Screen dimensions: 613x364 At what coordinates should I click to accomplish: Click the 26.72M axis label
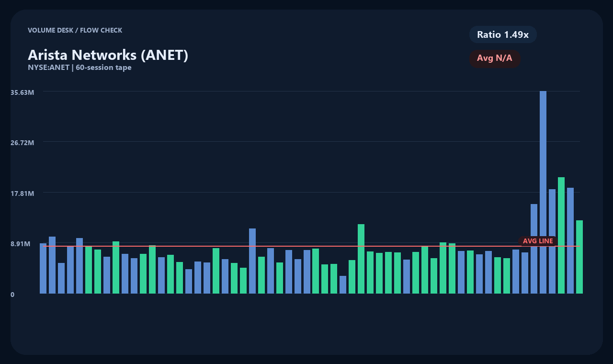[22, 143]
